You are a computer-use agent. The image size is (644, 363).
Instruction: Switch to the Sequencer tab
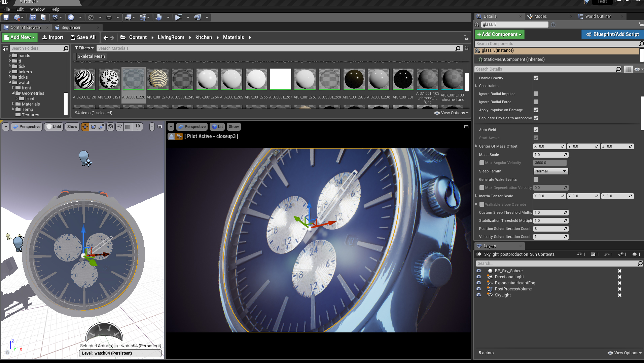(x=71, y=28)
